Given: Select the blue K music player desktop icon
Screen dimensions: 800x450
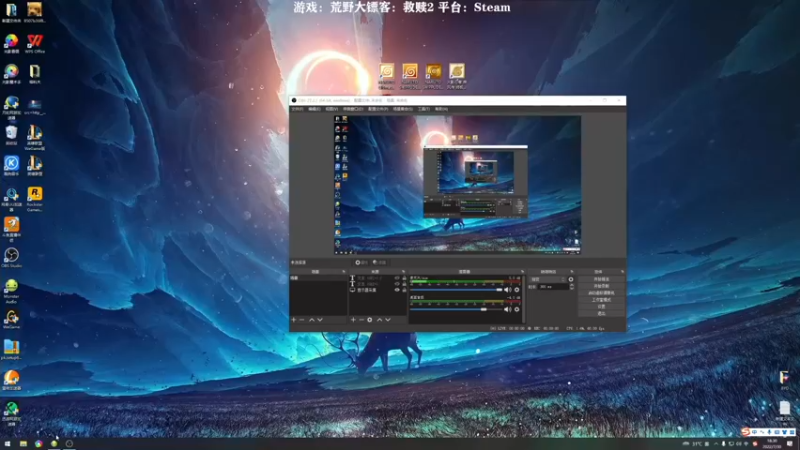Looking at the screenshot, I should [11, 166].
